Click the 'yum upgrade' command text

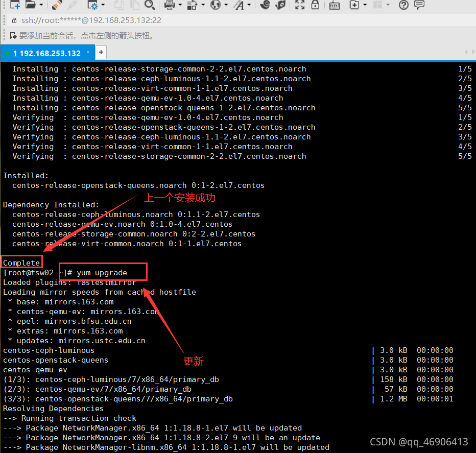point(102,273)
